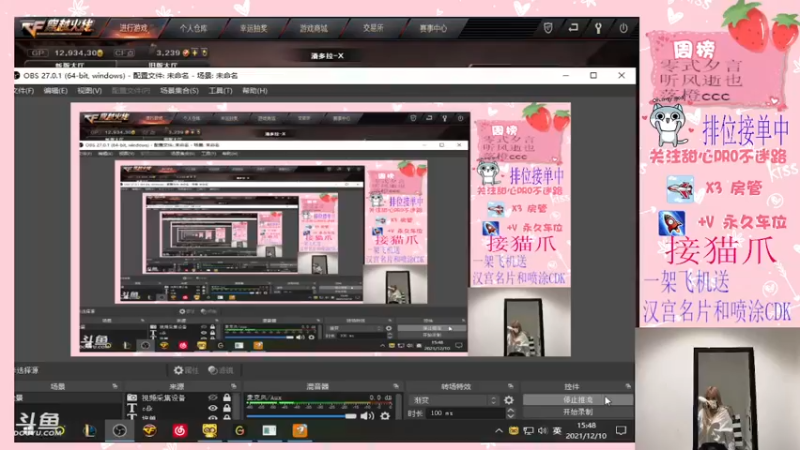800x450 pixels.
Task: Pop out the 场景 dock panel icon
Action: point(115,386)
